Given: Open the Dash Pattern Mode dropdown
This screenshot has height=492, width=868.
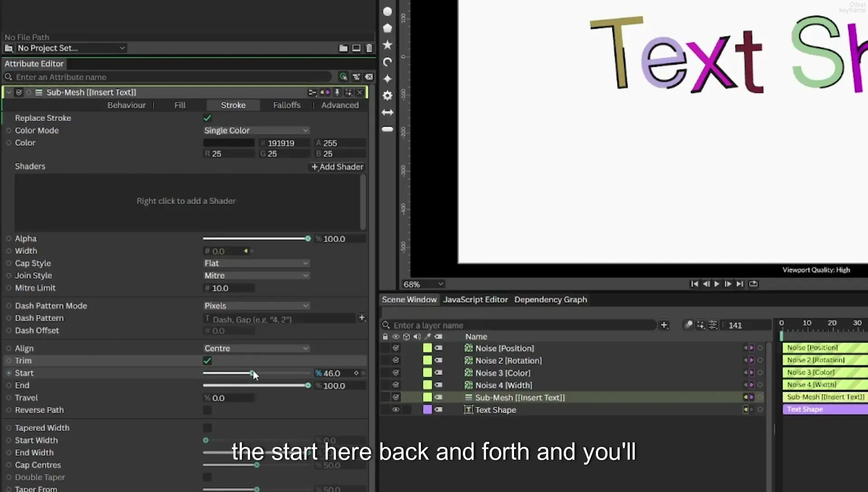Looking at the screenshot, I should pyautogui.click(x=256, y=306).
